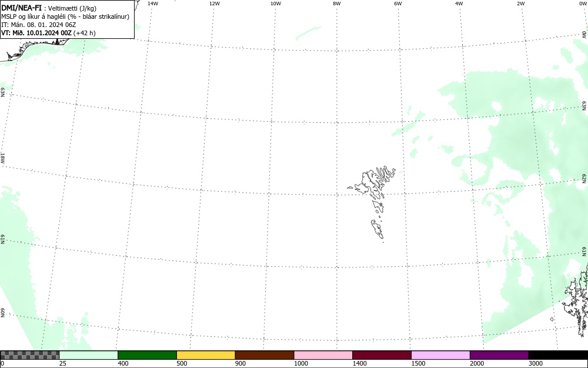Click the legend value 25

(63, 363)
